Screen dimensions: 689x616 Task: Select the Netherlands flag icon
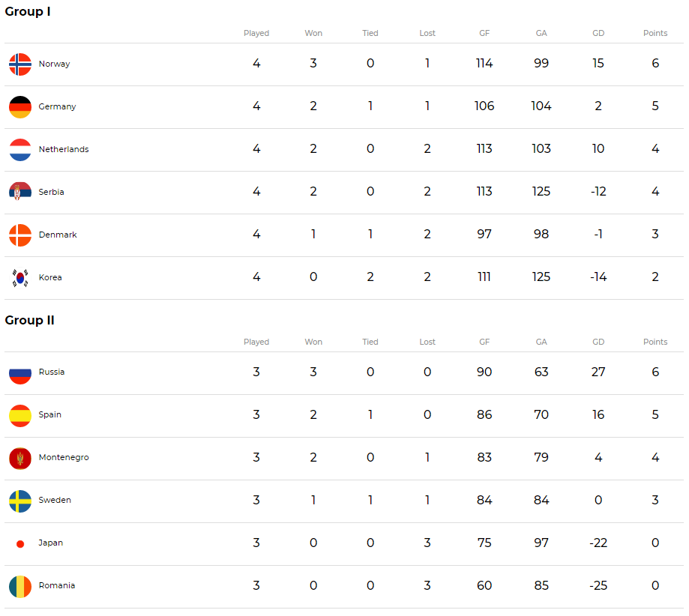[20, 149]
